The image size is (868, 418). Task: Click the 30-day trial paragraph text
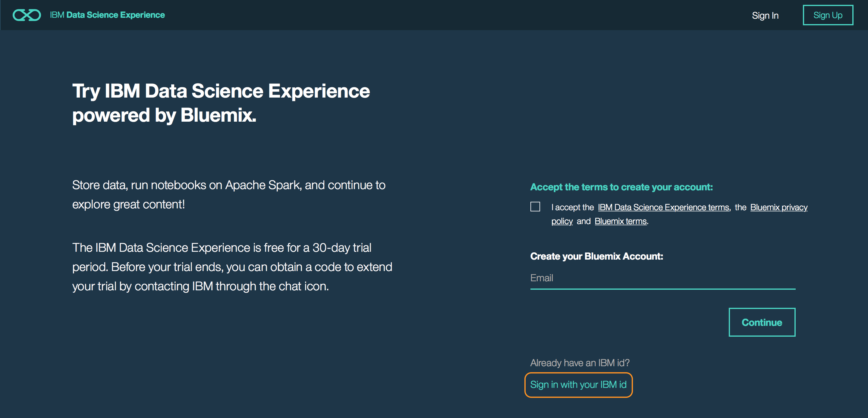[232, 267]
